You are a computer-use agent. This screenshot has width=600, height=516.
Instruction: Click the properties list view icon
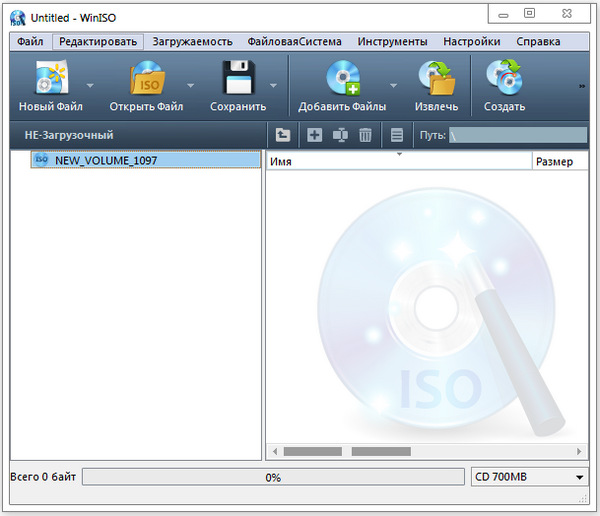[x=397, y=135]
